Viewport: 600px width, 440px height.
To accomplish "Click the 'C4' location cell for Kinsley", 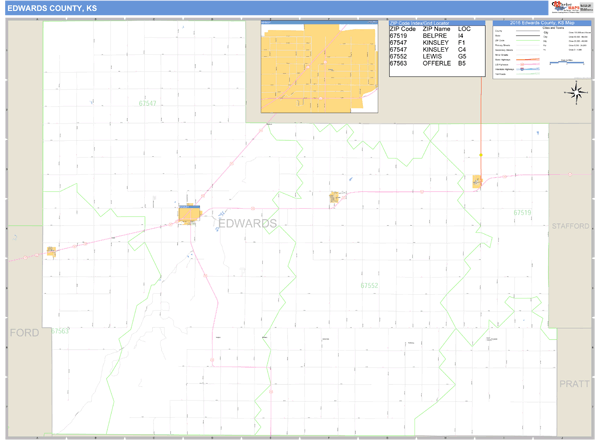I will [x=462, y=49].
